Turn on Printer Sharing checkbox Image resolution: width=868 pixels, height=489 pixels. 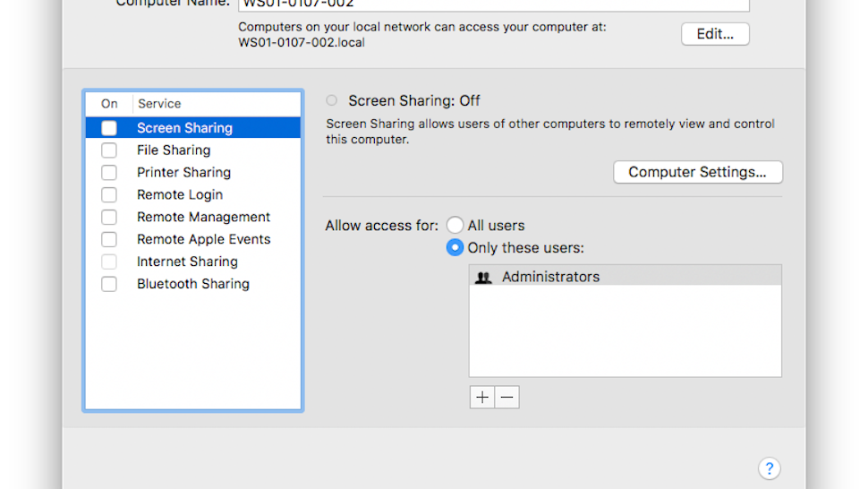point(109,172)
